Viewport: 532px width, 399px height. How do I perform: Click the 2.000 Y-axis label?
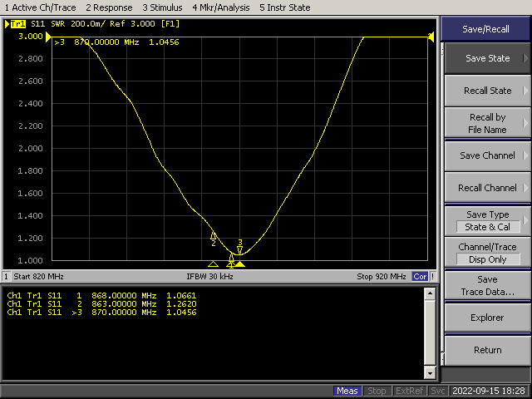31,149
